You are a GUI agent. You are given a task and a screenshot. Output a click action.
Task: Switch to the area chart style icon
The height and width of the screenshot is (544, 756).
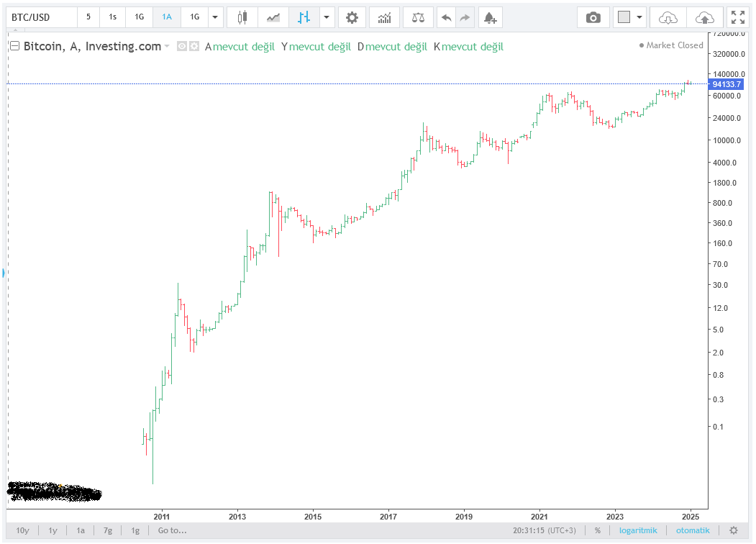pyautogui.click(x=273, y=17)
